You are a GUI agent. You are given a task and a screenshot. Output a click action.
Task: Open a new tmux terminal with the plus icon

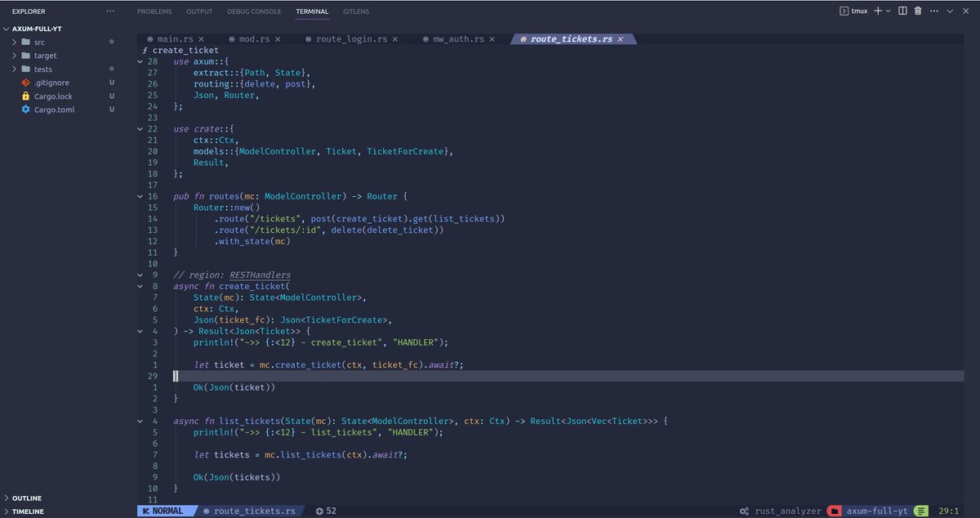(878, 11)
